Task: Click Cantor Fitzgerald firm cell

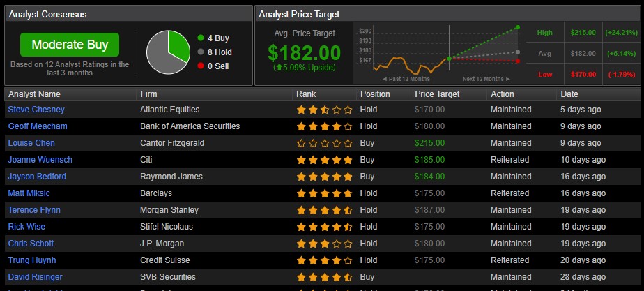Action: (172, 143)
